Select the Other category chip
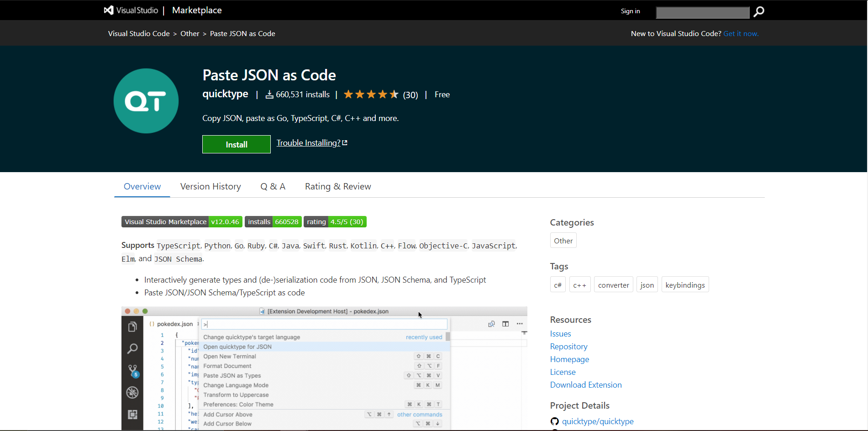 point(563,241)
